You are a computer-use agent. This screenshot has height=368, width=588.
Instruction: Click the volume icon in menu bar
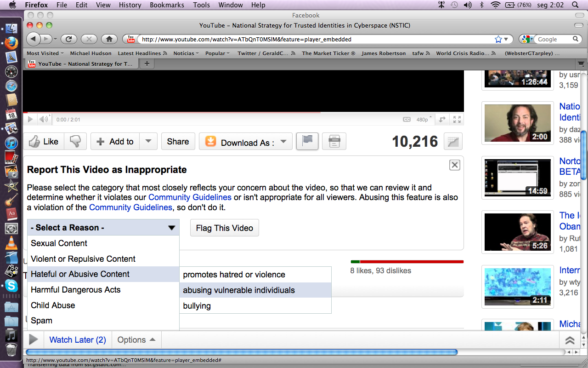(x=468, y=5)
